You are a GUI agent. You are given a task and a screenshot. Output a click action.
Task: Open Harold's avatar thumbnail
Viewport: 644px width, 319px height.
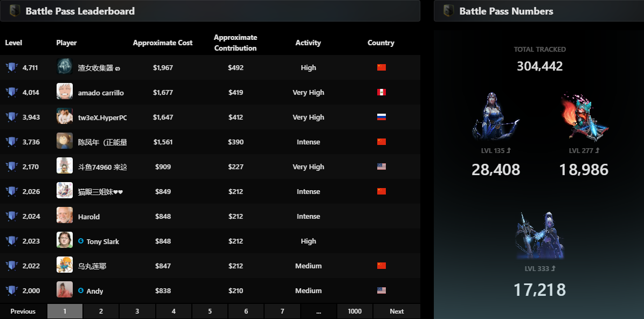(x=65, y=216)
